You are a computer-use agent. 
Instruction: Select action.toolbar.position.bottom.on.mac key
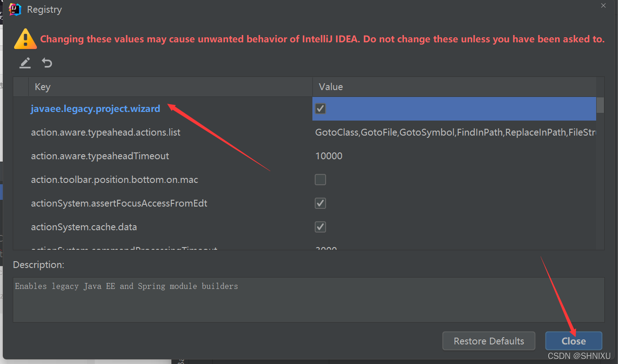tap(114, 180)
